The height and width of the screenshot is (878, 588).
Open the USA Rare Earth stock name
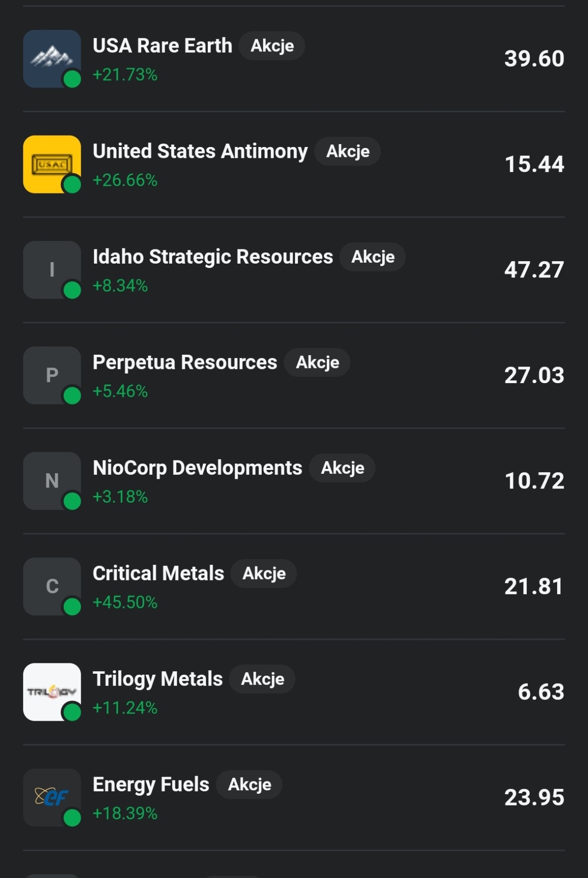click(162, 46)
